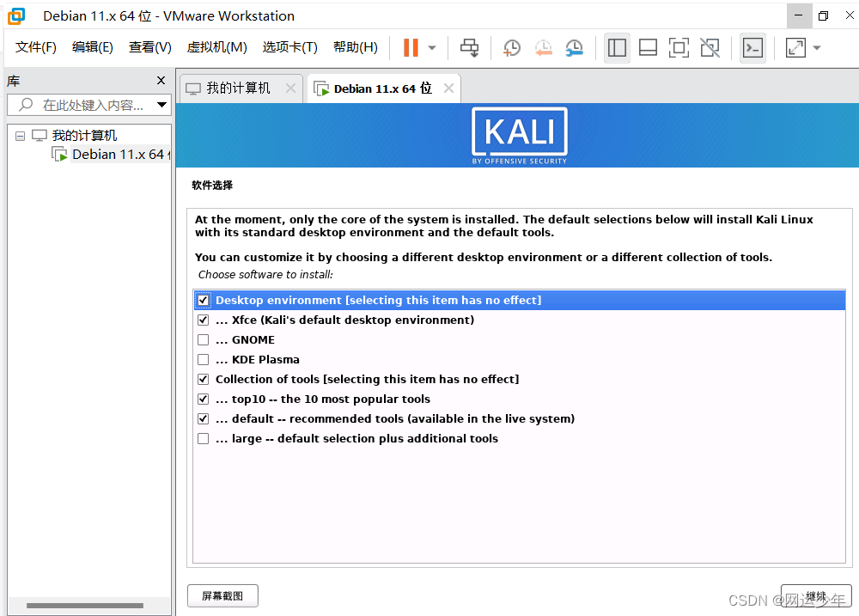Check the GNOME desktop option
The height and width of the screenshot is (616, 859).
click(x=204, y=339)
